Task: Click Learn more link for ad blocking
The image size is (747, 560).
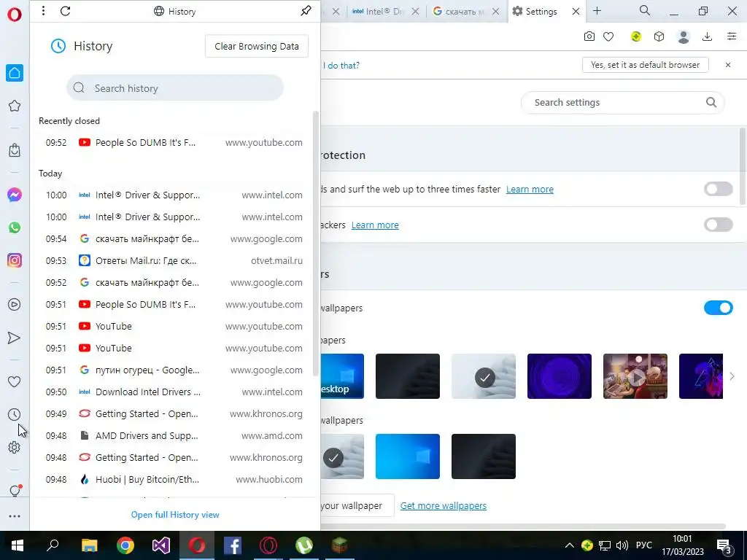Action: 530,189
